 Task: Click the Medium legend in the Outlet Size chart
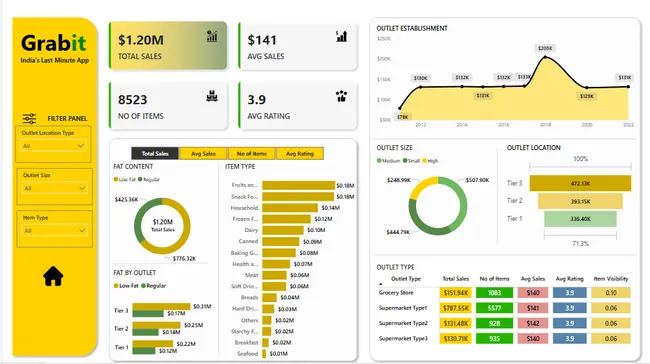tap(388, 161)
